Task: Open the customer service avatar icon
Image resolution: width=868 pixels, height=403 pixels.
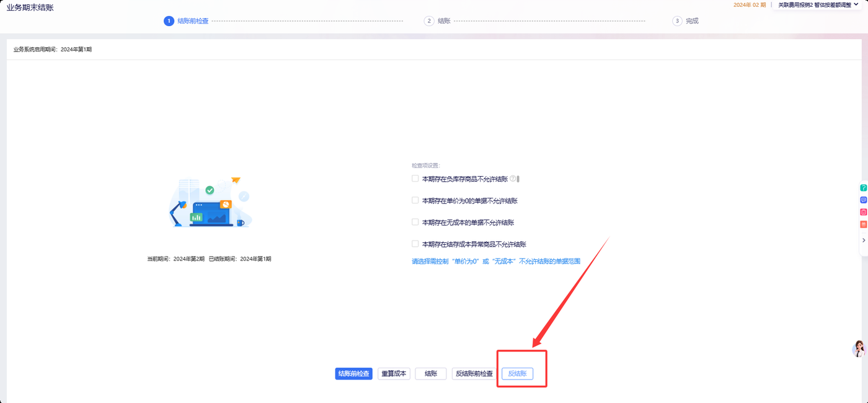Action: [859, 348]
